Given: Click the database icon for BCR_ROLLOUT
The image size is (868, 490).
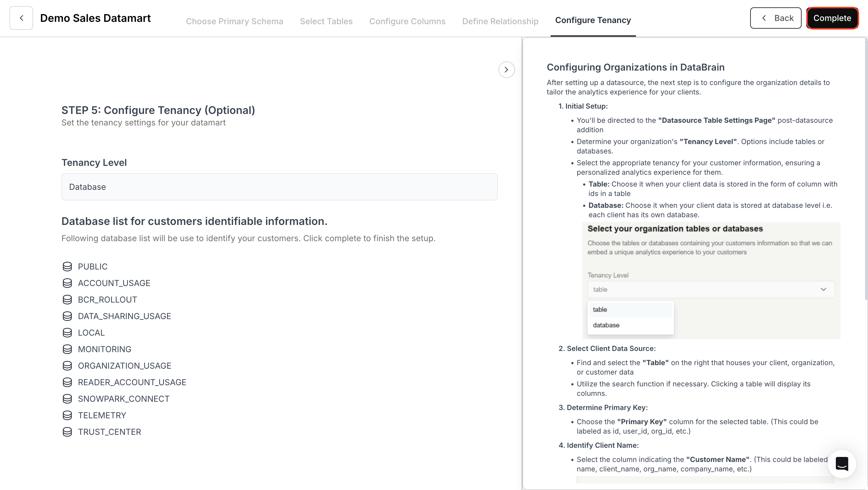Looking at the screenshot, I should point(67,299).
